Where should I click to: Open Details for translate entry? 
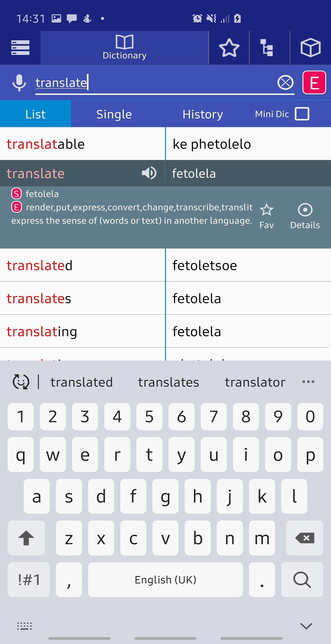pos(305,216)
